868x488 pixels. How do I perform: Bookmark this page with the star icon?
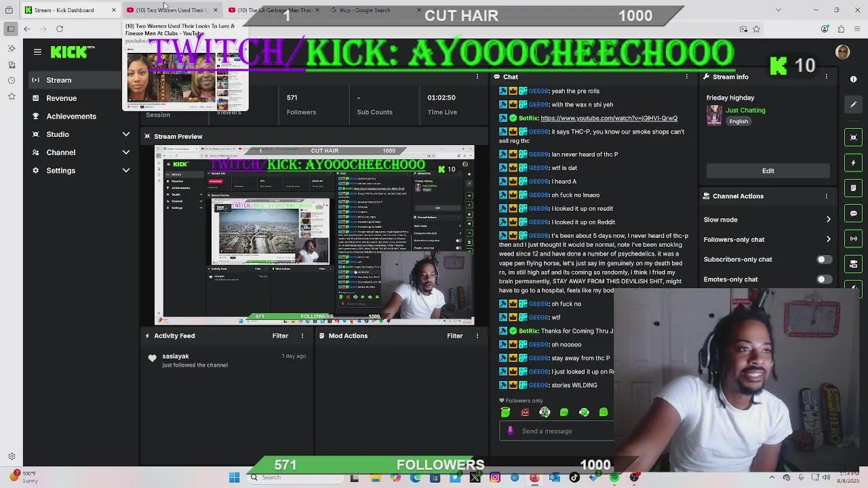756,28
